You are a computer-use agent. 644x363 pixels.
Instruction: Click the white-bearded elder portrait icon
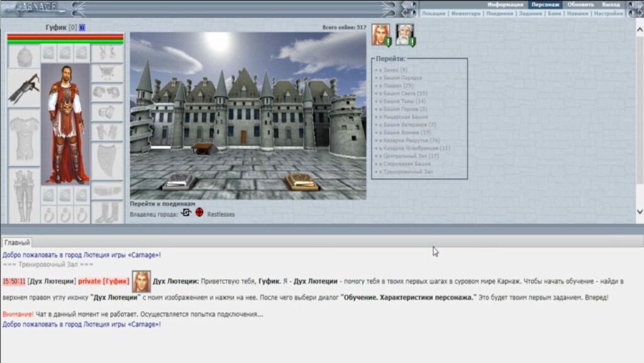click(405, 35)
